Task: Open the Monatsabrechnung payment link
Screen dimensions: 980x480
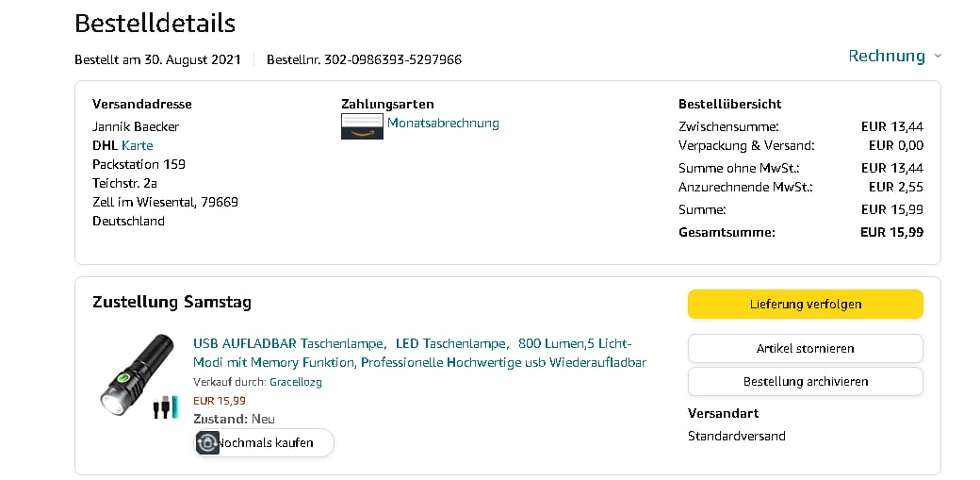Action: point(443,123)
